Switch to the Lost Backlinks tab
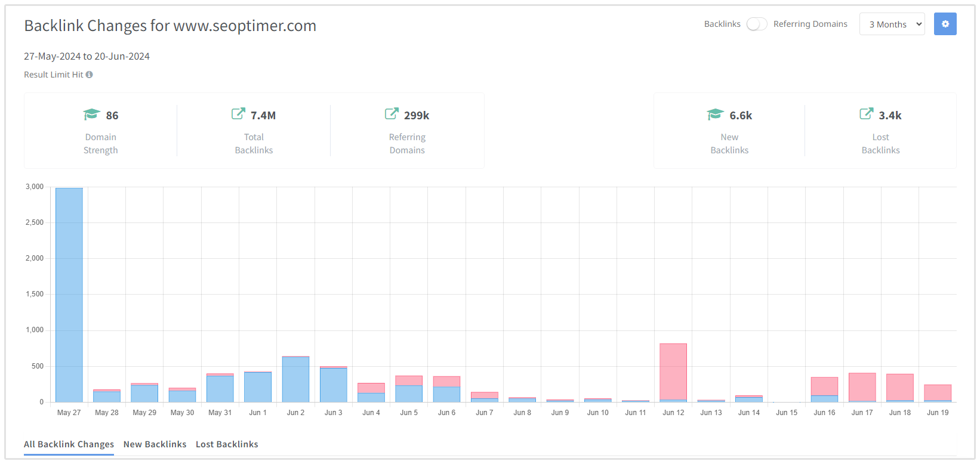The height and width of the screenshot is (464, 980). (x=227, y=444)
